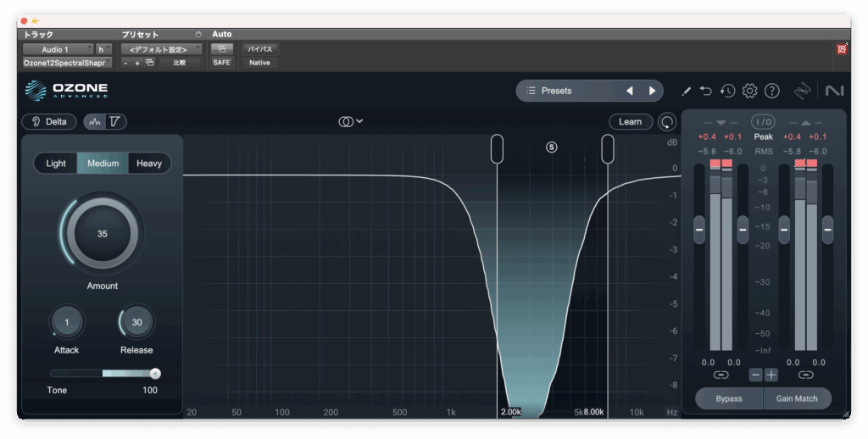Click the pencil edit icon
Screen dimensions: 868x439
[686, 91]
